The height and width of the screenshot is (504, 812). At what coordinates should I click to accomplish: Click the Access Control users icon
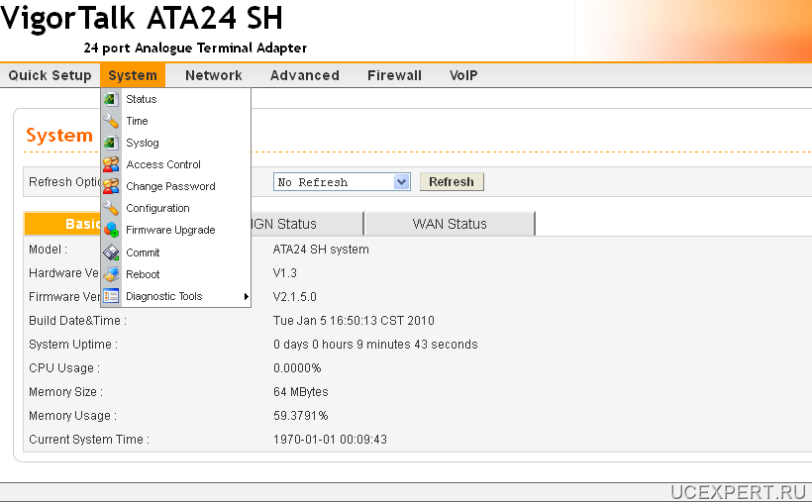pyautogui.click(x=110, y=164)
